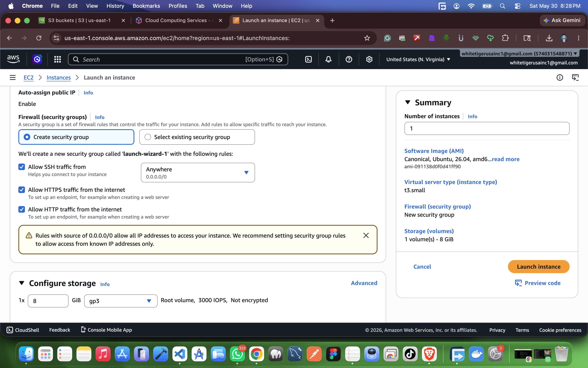Open CloudShell from the footer bar

pyautogui.click(x=23, y=330)
